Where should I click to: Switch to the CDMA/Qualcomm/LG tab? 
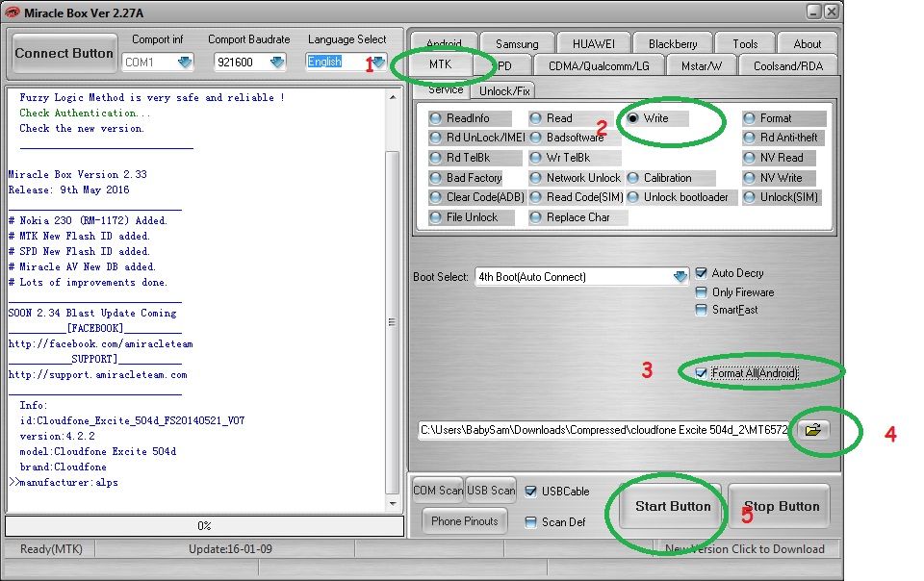(599, 66)
